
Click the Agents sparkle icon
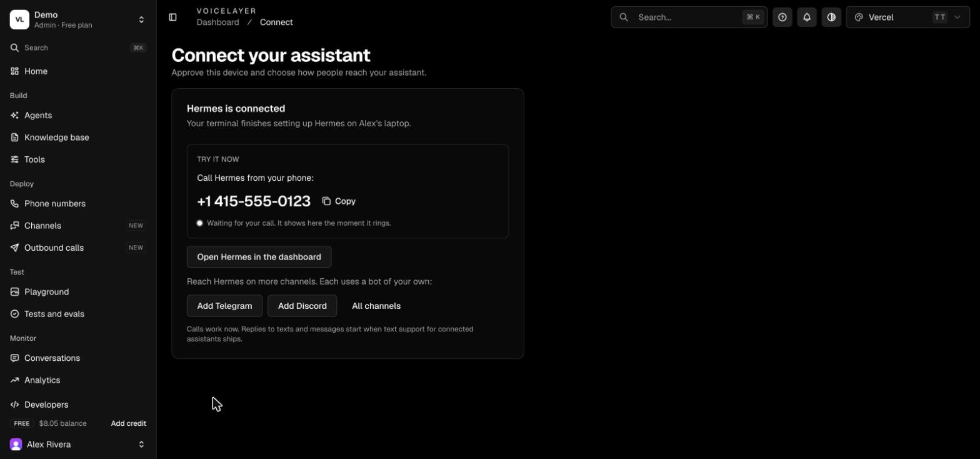[x=14, y=116]
